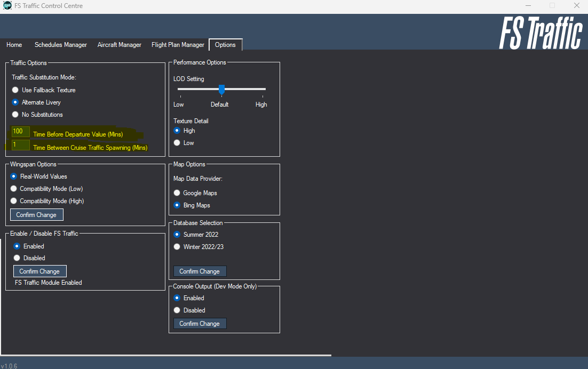This screenshot has width=588, height=369.
Task: Select Use Fallback Texture substitution mode
Action: pyautogui.click(x=15, y=90)
